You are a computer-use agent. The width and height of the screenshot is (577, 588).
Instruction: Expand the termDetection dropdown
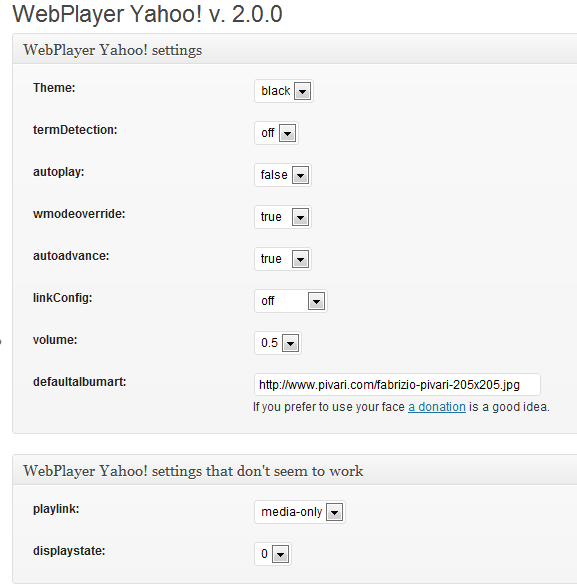(x=276, y=133)
